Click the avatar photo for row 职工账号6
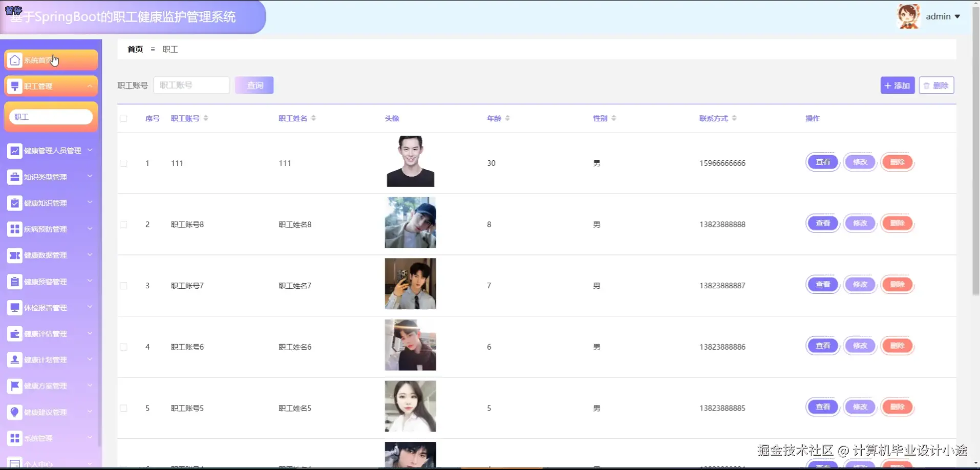 tap(411, 345)
